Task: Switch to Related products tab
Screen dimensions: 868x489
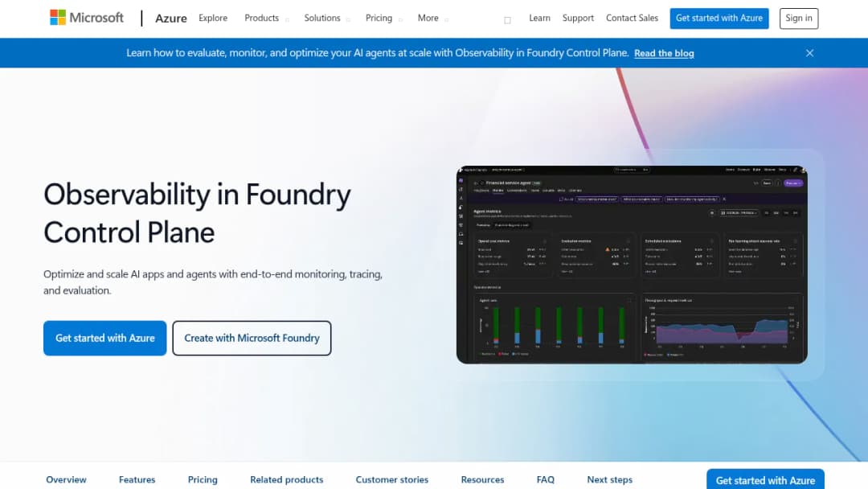Action: click(286, 479)
